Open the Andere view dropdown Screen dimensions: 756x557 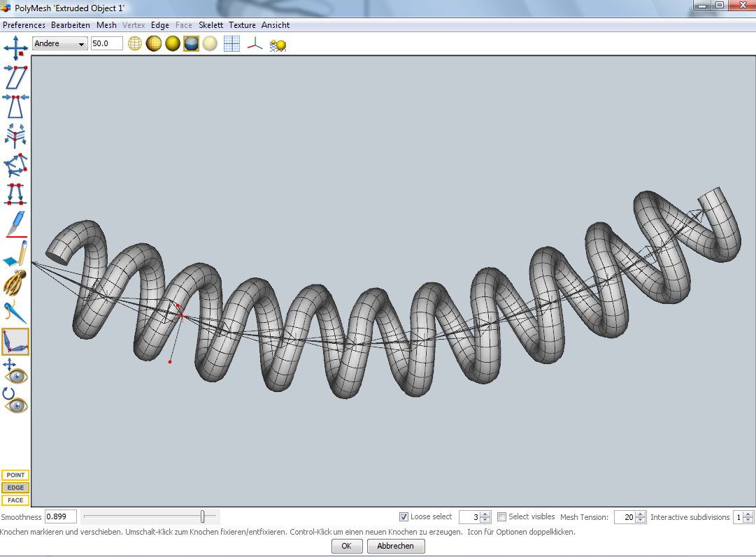(x=59, y=43)
